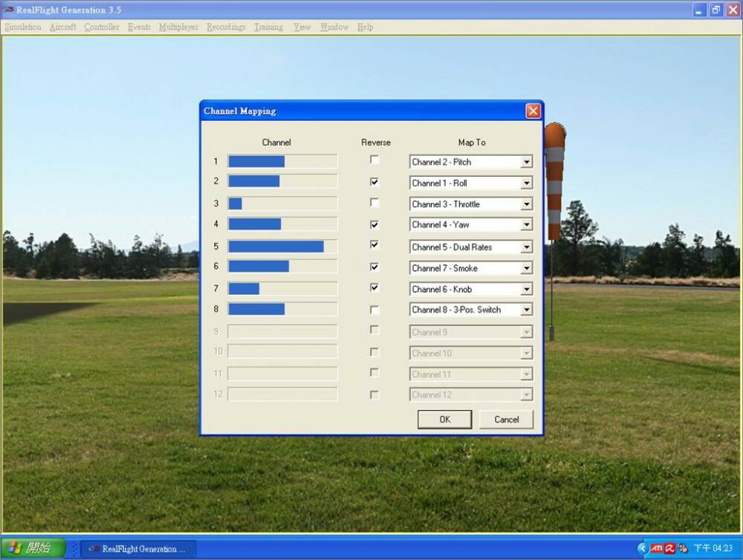743x560 pixels.
Task: Expand Channel 8 - 3-Pos. Switch dropdown
Action: [527, 310]
